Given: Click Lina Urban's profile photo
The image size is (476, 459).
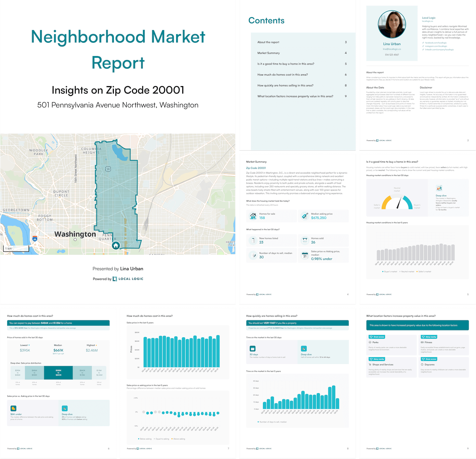Looking at the screenshot, I should pyautogui.click(x=392, y=24).
